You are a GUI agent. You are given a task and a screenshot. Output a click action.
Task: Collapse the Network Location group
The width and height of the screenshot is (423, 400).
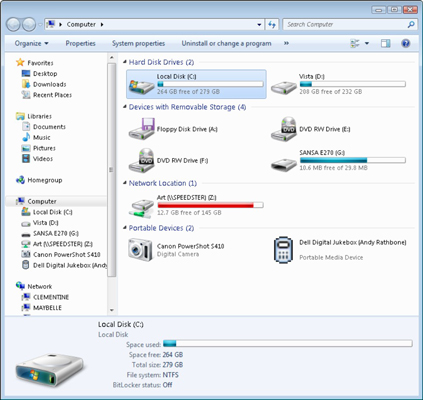(x=125, y=183)
